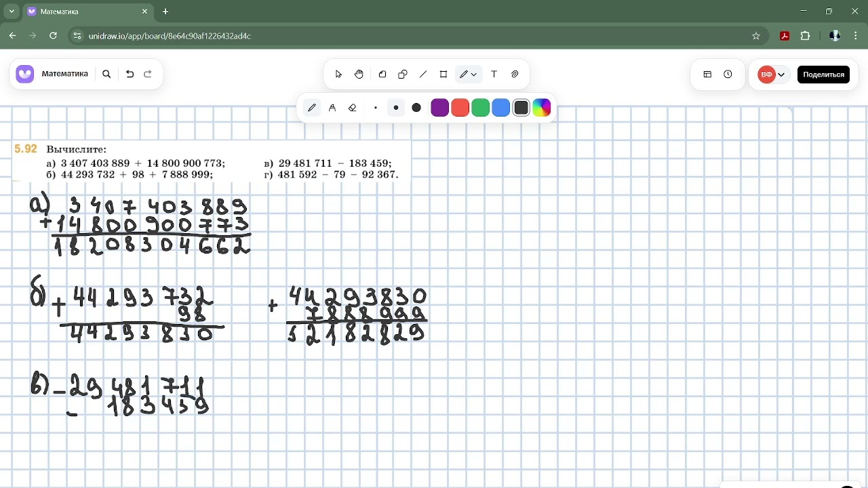Set the largest stroke thickness
Screen dimensions: 868x488
pos(416,108)
